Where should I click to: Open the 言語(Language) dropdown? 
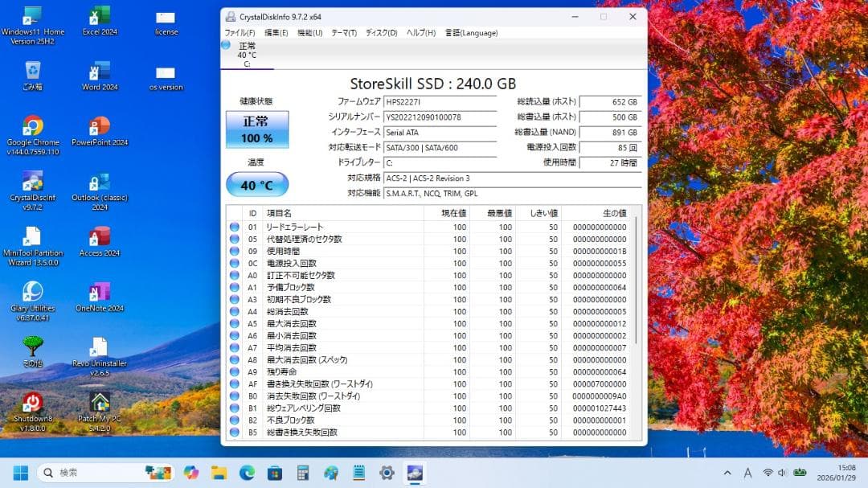pyautogui.click(x=471, y=33)
